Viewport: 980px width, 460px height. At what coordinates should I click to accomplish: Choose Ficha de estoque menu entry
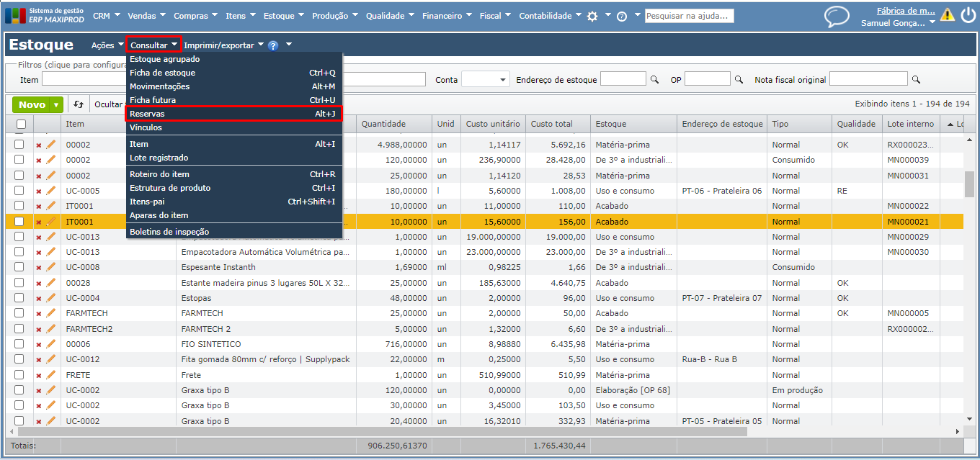click(x=162, y=73)
